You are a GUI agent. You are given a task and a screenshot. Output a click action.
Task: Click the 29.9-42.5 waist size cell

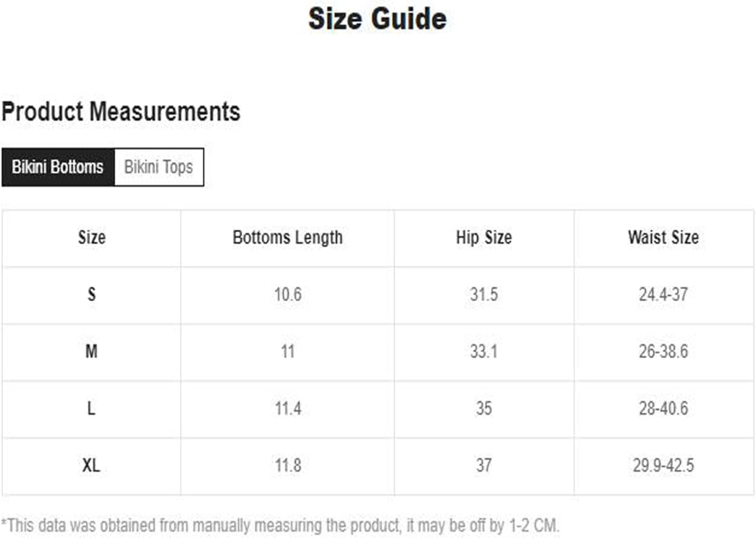[x=664, y=466]
